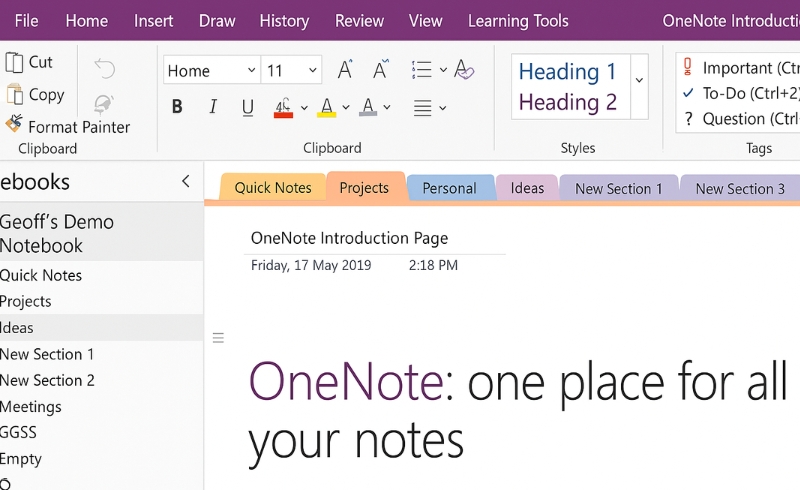The width and height of the screenshot is (800, 490).
Task: Click the Cut scissors icon
Action: pos(14,62)
